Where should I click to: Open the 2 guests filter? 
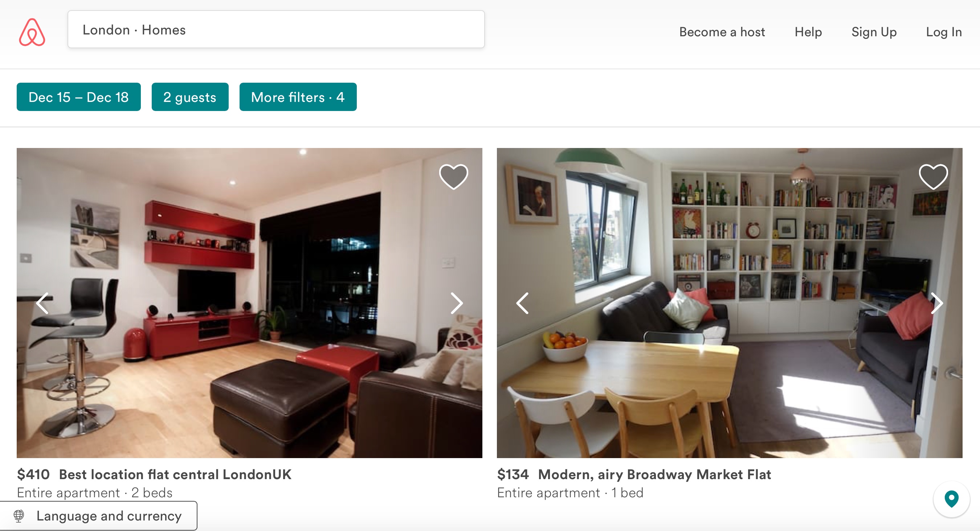[190, 97]
